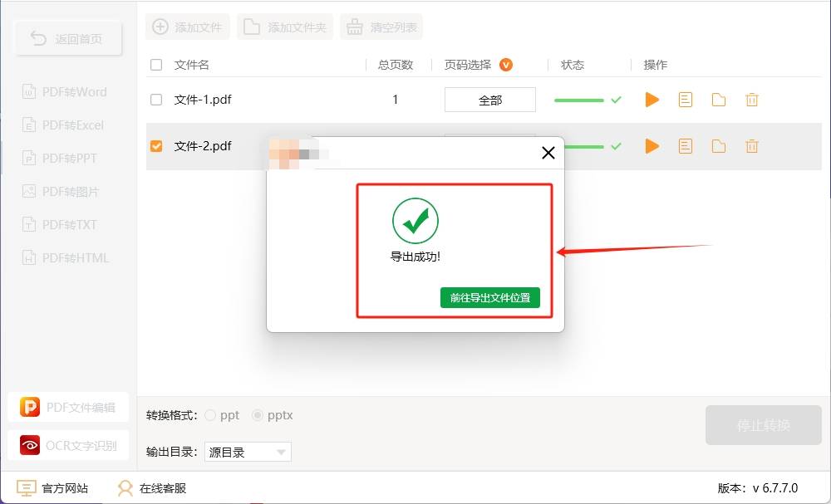Open the OCR文字识别 tool
This screenshot has width=831, height=504.
(67, 445)
